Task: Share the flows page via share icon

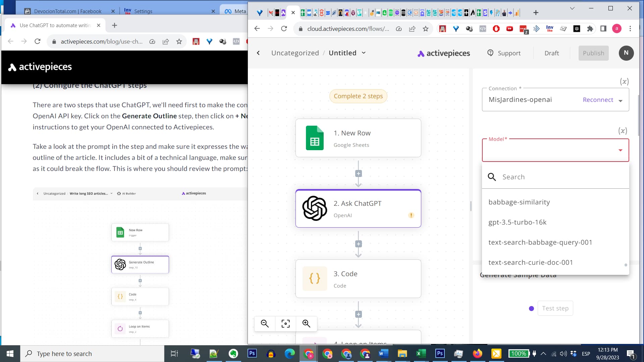Action: (x=412, y=29)
